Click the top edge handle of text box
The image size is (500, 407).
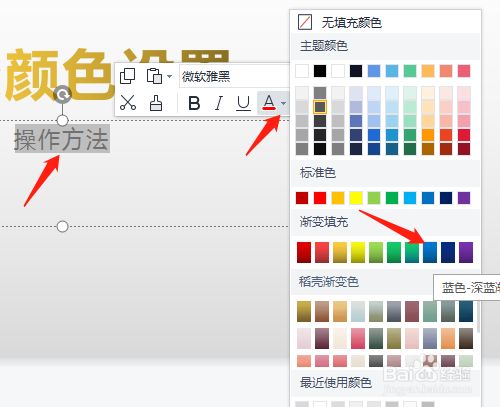point(62,121)
